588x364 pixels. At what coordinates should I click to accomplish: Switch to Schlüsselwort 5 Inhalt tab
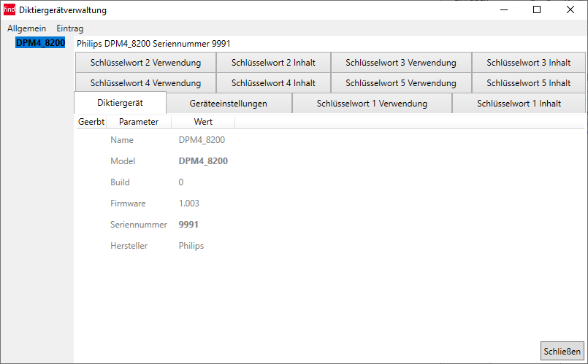[x=528, y=82]
